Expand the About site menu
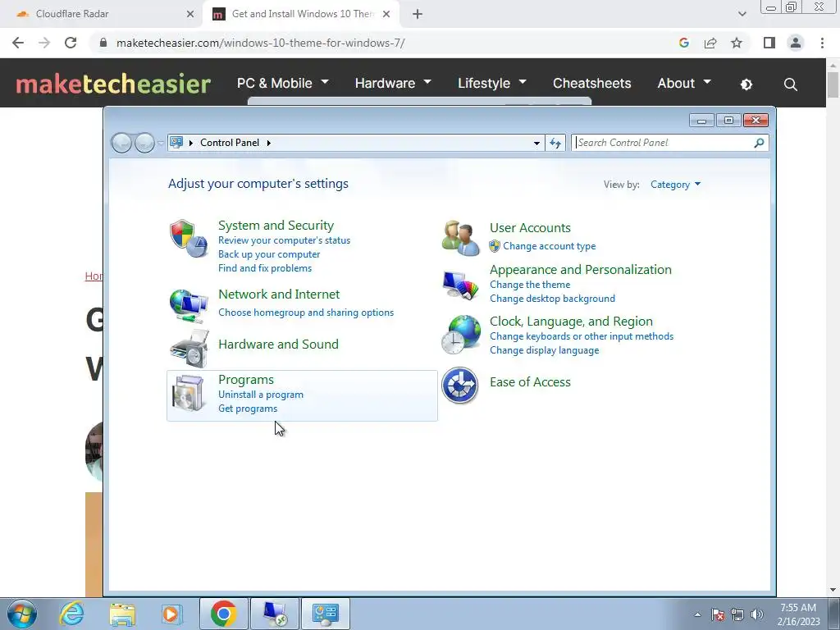Screen dimensions: 840x630 coord(684,83)
